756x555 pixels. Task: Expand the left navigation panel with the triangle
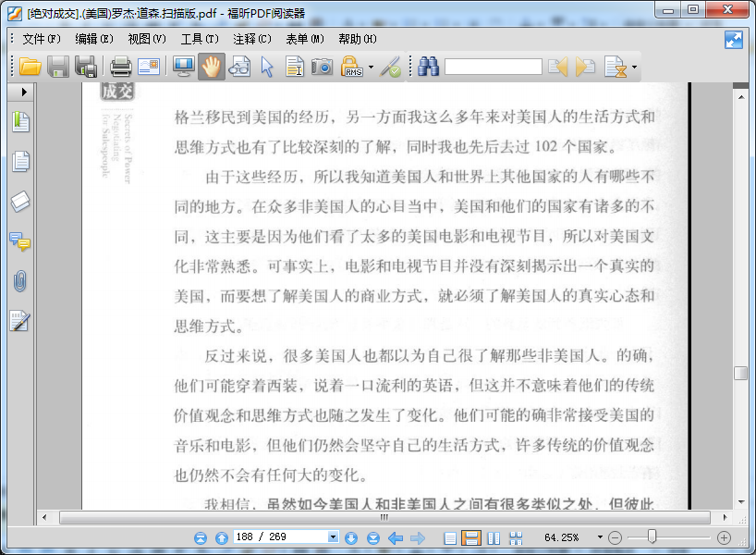point(24,92)
